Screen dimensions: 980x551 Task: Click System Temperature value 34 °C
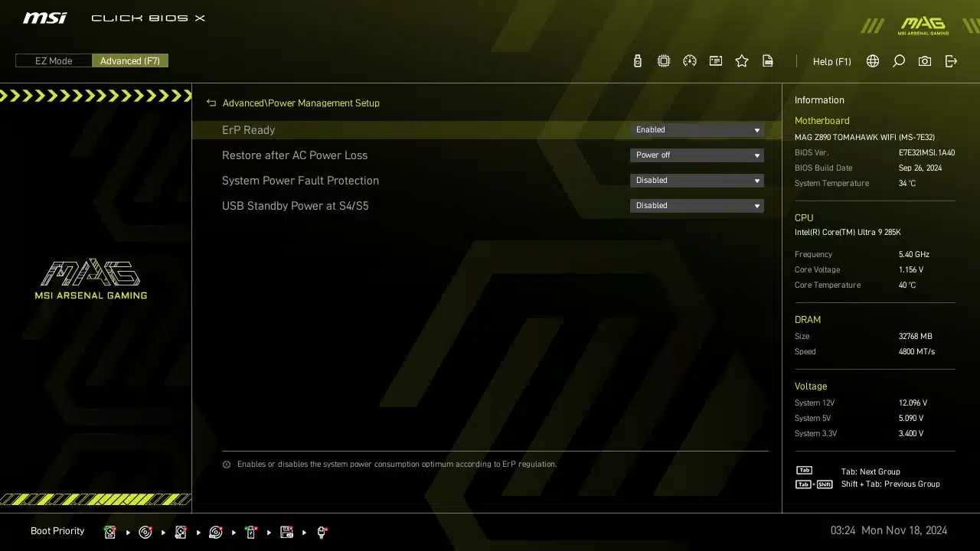(x=907, y=184)
